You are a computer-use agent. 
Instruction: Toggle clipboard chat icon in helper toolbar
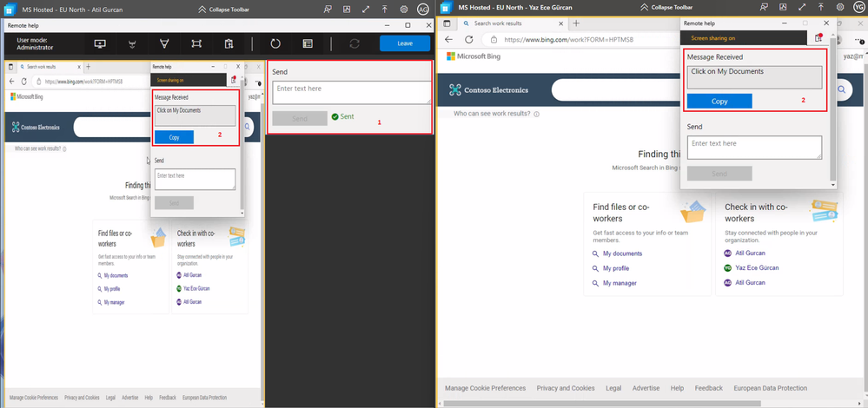point(229,43)
